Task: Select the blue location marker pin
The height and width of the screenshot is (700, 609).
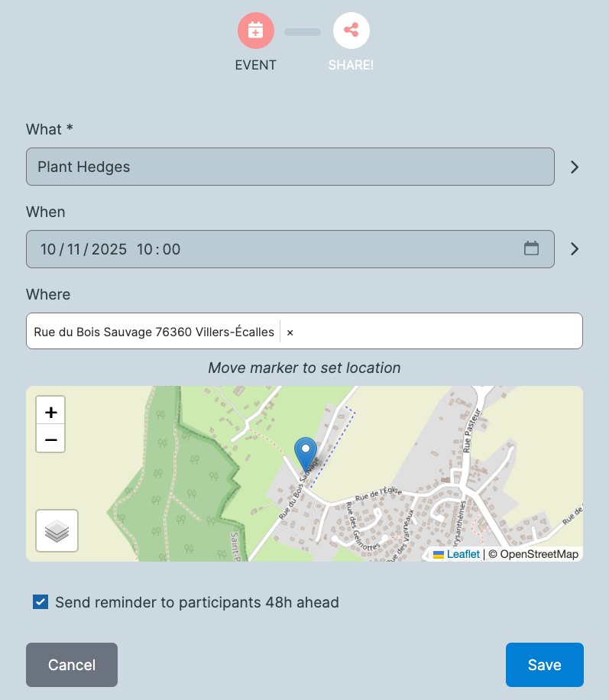Action: tap(306, 455)
